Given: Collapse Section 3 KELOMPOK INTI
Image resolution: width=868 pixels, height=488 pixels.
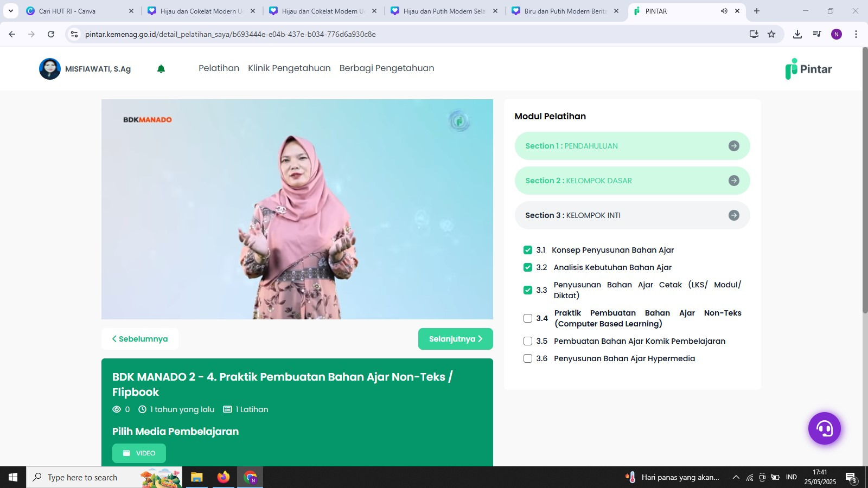Looking at the screenshot, I should pyautogui.click(x=632, y=215).
